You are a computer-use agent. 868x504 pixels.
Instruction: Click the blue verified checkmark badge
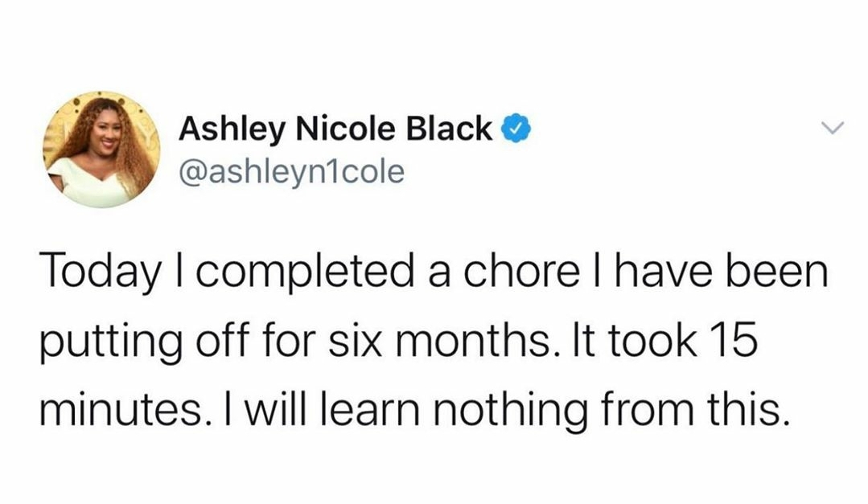pos(516,129)
